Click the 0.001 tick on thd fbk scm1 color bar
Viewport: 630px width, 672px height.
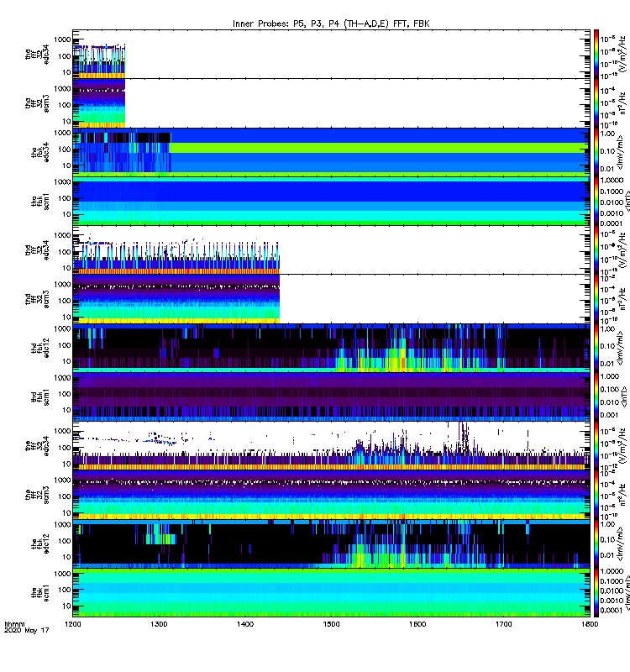tap(610, 415)
